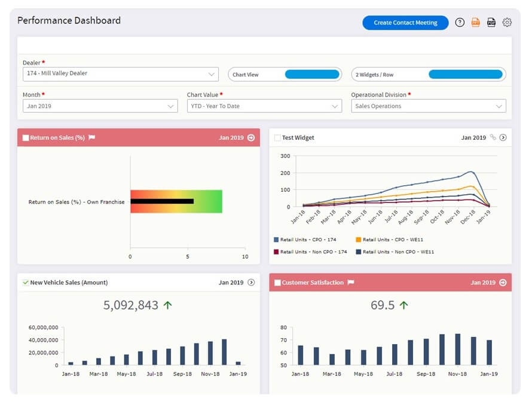Click the 5,092,843 sales amount value
The image size is (532, 402).
click(131, 305)
